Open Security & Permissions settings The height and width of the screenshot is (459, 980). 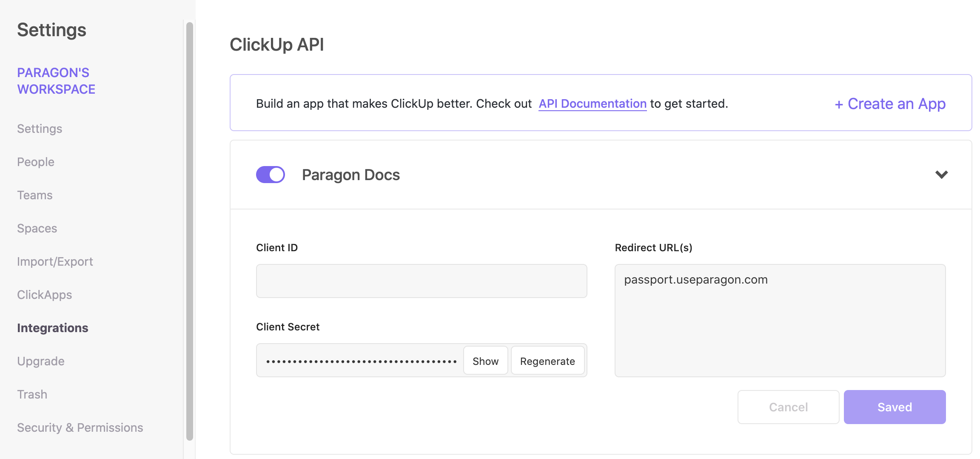pyautogui.click(x=80, y=427)
